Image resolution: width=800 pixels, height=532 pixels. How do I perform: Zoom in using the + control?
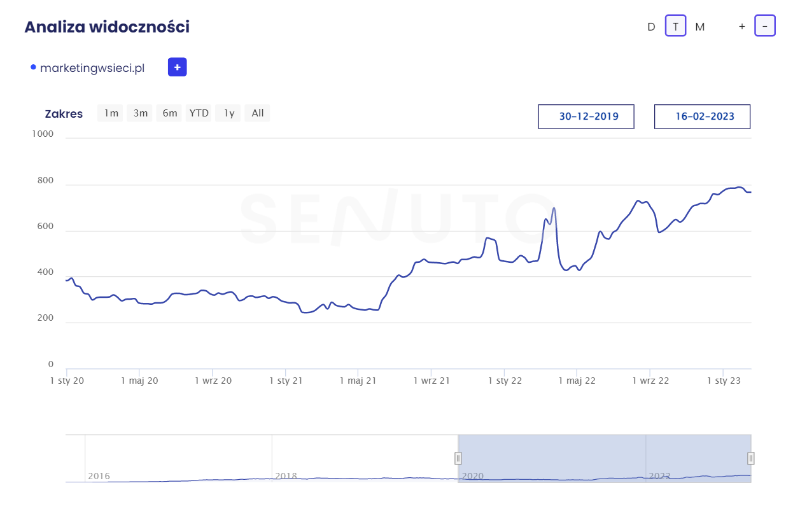coord(741,26)
